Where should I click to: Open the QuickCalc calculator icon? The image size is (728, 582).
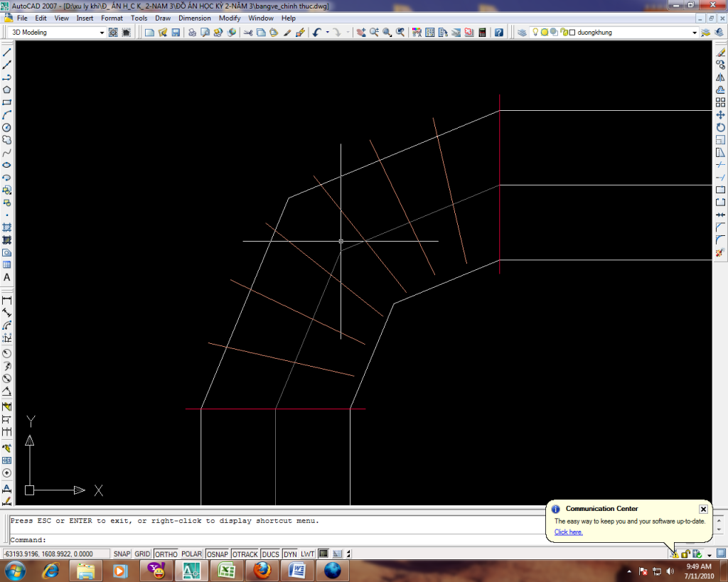pyautogui.click(x=482, y=33)
